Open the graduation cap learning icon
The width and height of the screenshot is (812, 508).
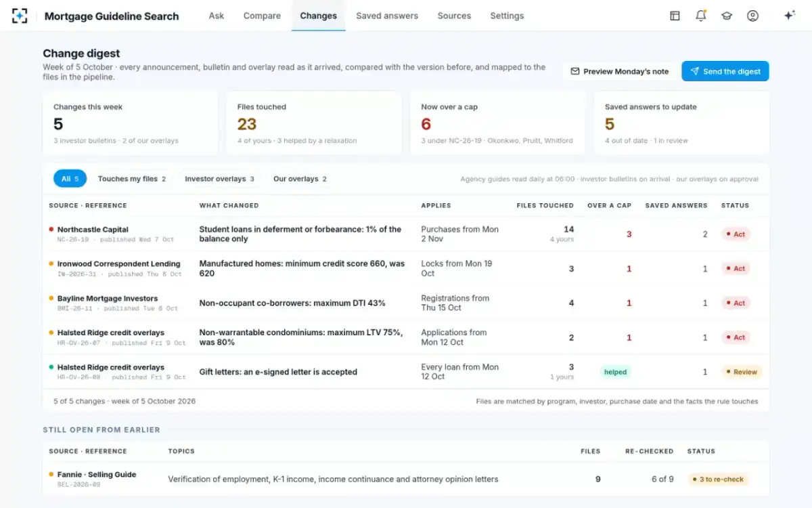[727, 16]
